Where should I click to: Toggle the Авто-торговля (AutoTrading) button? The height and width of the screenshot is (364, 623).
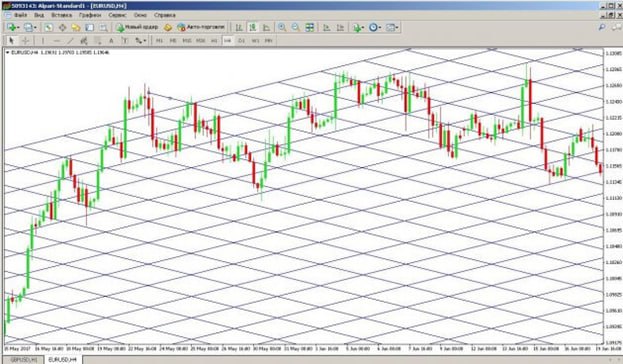(201, 27)
